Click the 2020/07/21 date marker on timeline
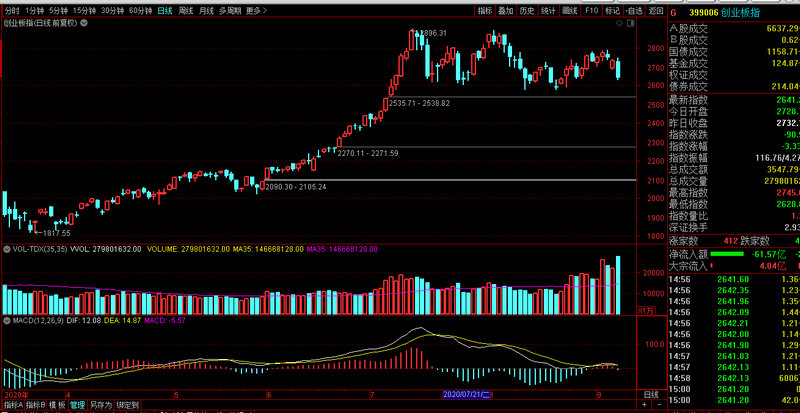The width and height of the screenshot is (800, 413). click(464, 395)
